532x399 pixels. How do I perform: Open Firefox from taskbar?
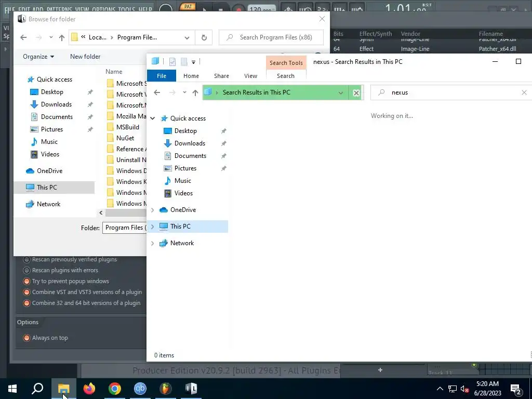pos(89,389)
